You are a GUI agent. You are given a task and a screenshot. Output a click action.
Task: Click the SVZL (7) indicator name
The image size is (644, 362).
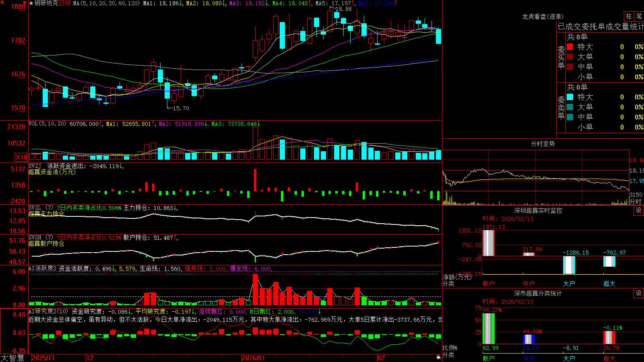pos(41,208)
